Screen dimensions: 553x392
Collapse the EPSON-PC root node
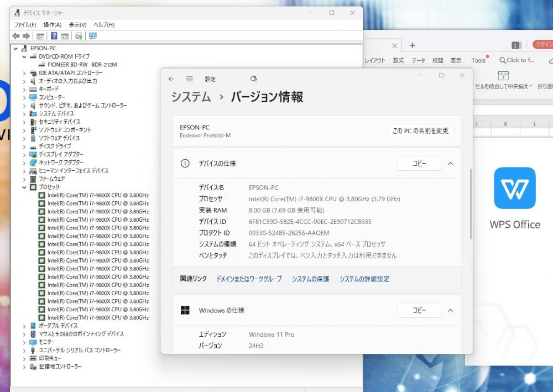(x=15, y=48)
